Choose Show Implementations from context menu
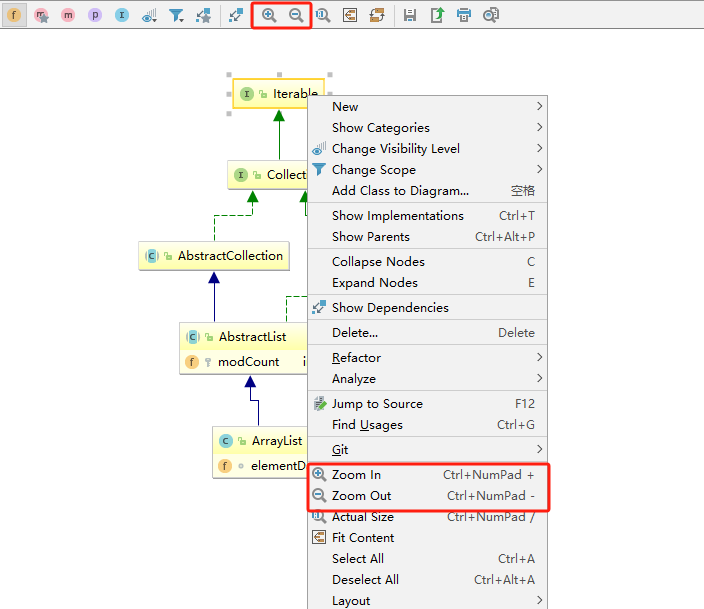704x609 pixels. point(427,216)
